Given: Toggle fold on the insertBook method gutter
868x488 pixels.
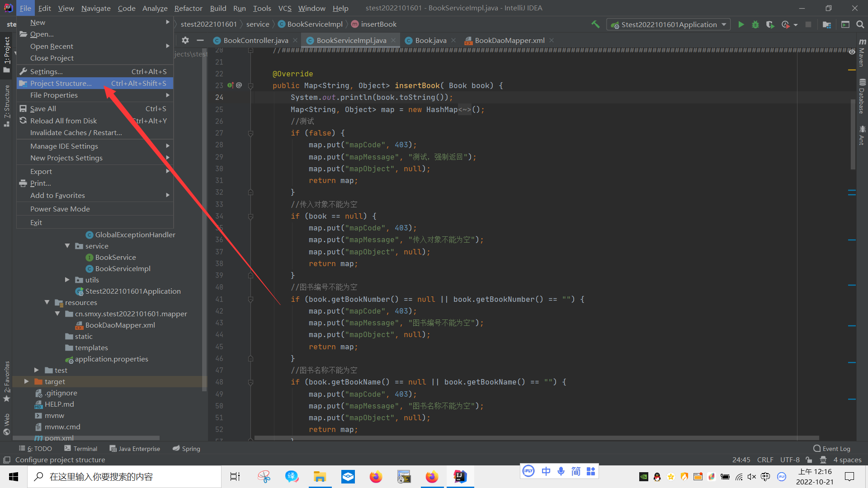Looking at the screenshot, I should click(250, 85).
